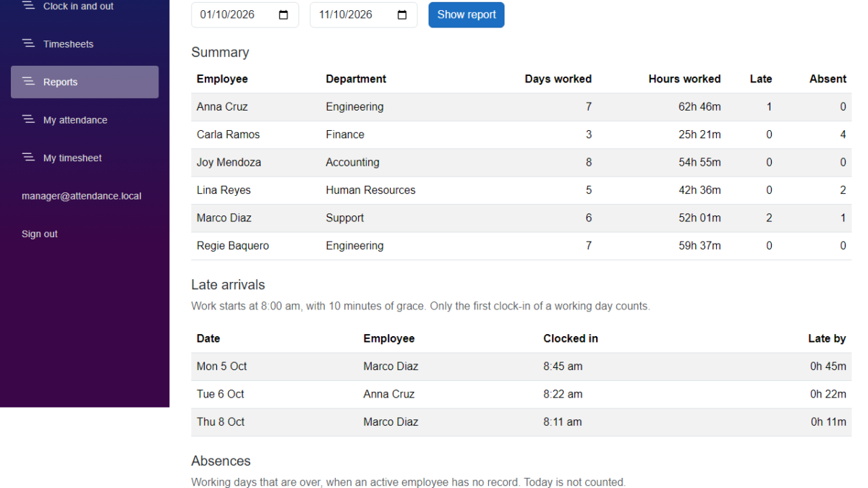Focus the start date field 01/10/2026
The width and height of the screenshot is (868, 488).
[244, 14]
